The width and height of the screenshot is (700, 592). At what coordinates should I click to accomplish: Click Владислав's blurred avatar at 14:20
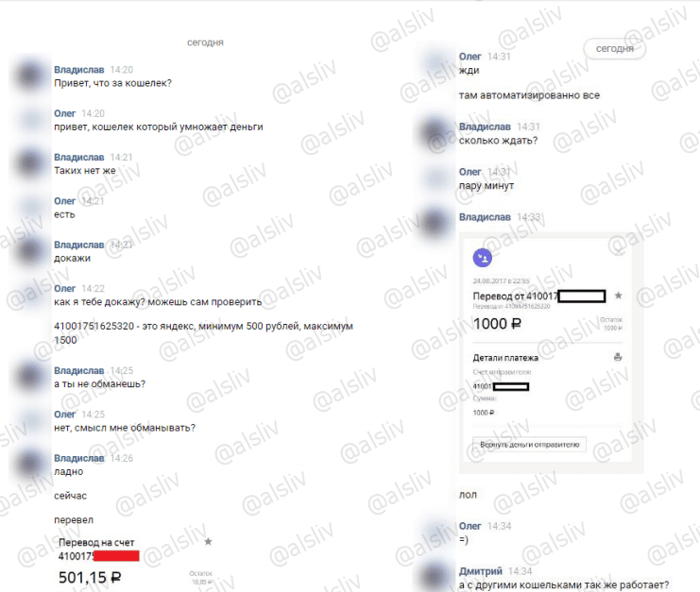(30, 75)
